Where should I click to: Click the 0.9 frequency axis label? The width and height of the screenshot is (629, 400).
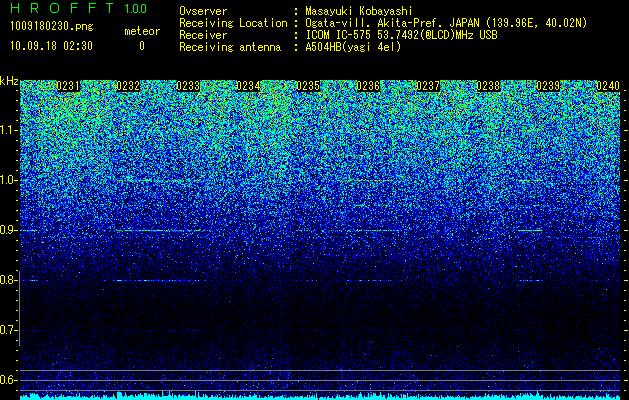pos(8,230)
